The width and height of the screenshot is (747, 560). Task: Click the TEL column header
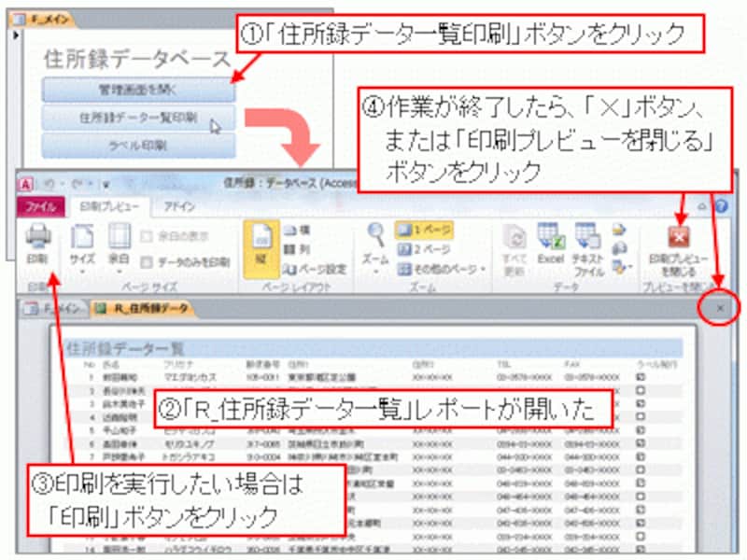pos(504,365)
